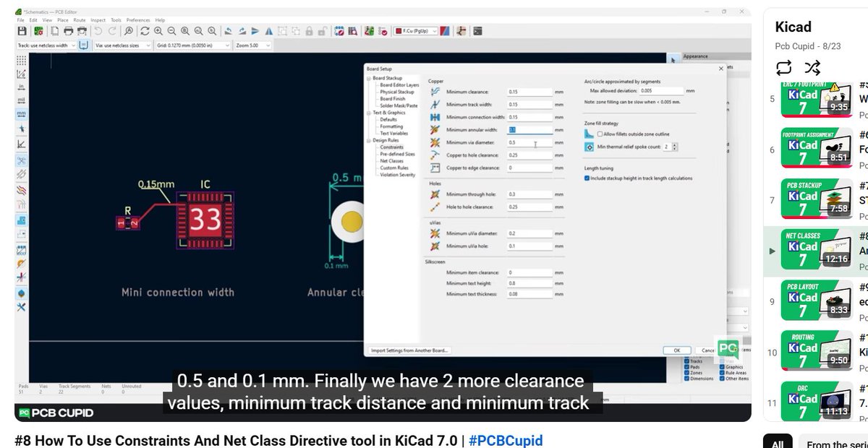Click the Minimum clearance input field
Screen dimensions: 868x448
tap(529, 92)
